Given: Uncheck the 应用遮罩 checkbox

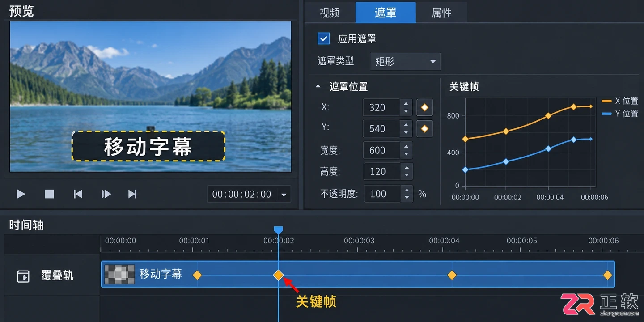Looking at the screenshot, I should click(323, 38).
